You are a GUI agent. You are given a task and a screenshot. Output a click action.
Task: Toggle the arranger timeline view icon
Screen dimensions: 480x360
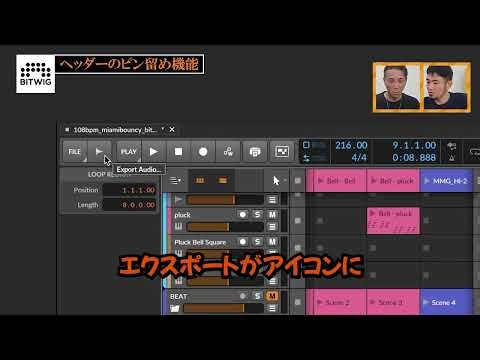[x=223, y=180]
